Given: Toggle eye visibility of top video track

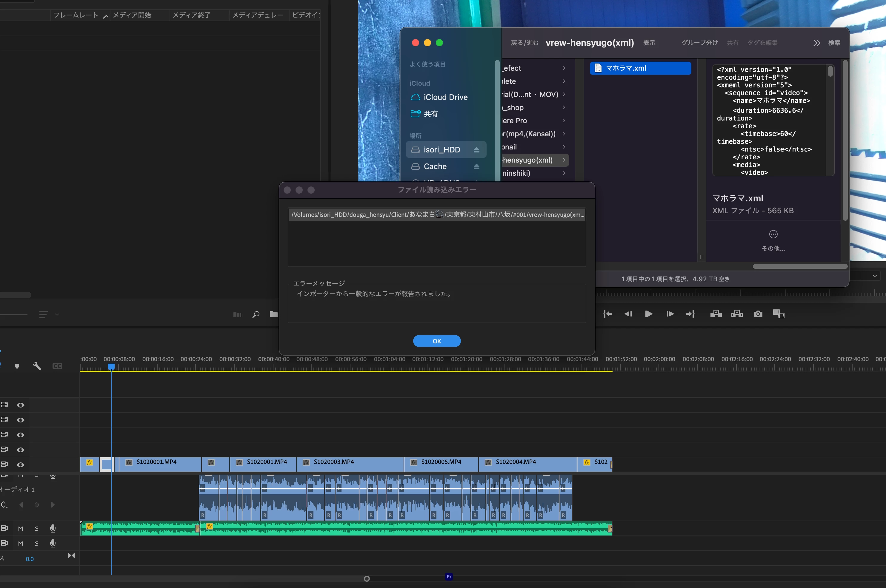Looking at the screenshot, I should coord(21,405).
